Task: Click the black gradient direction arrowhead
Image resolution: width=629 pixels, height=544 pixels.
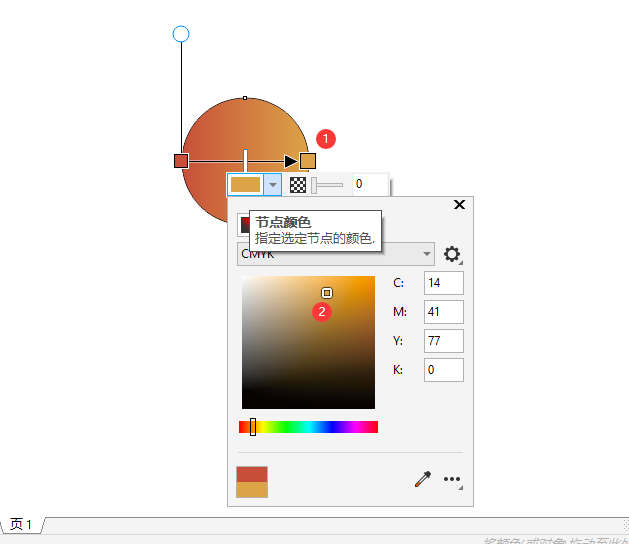Action: pos(291,161)
